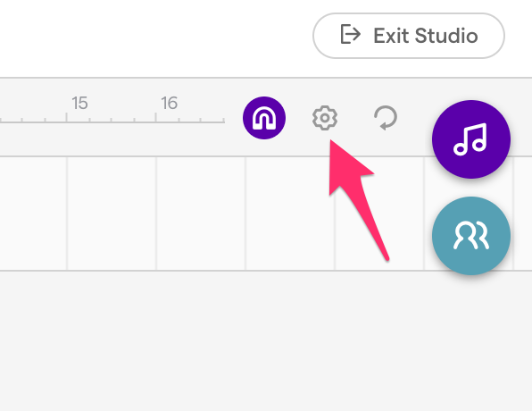This screenshot has height=411, width=532.
Task: Toggle the purple magnet snap icon
Action: click(x=264, y=118)
